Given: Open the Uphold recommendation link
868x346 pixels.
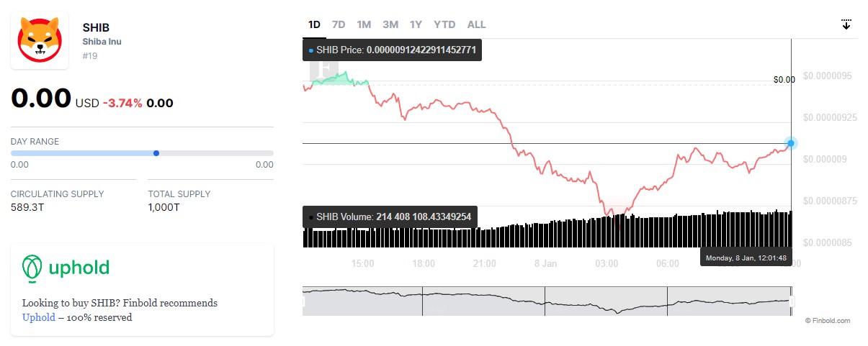Looking at the screenshot, I should [38, 317].
